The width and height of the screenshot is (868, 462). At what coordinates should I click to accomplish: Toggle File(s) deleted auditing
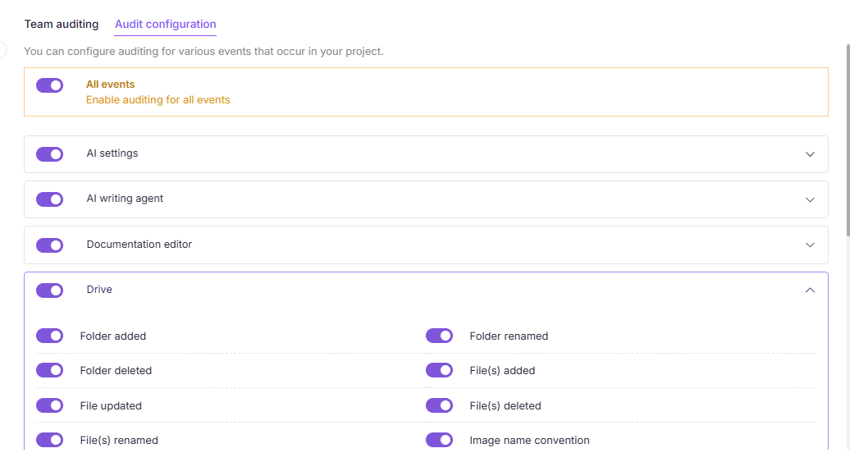(x=440, y=405)
